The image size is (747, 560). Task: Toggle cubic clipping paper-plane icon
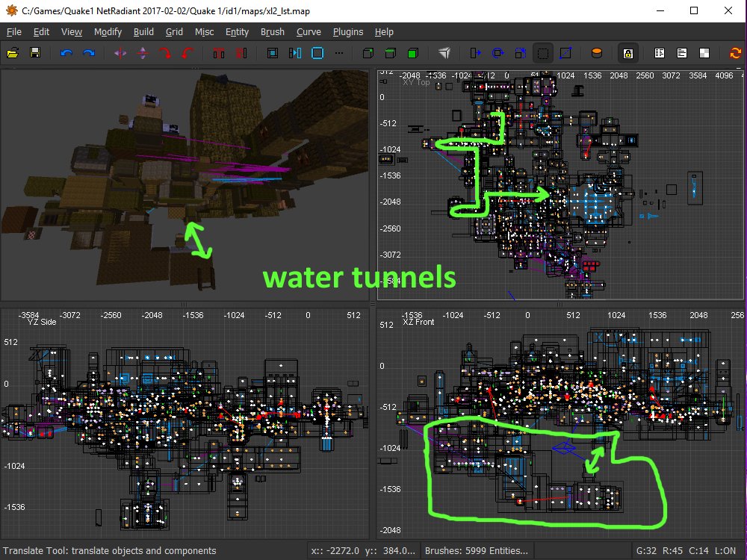(x=444, y=53)
